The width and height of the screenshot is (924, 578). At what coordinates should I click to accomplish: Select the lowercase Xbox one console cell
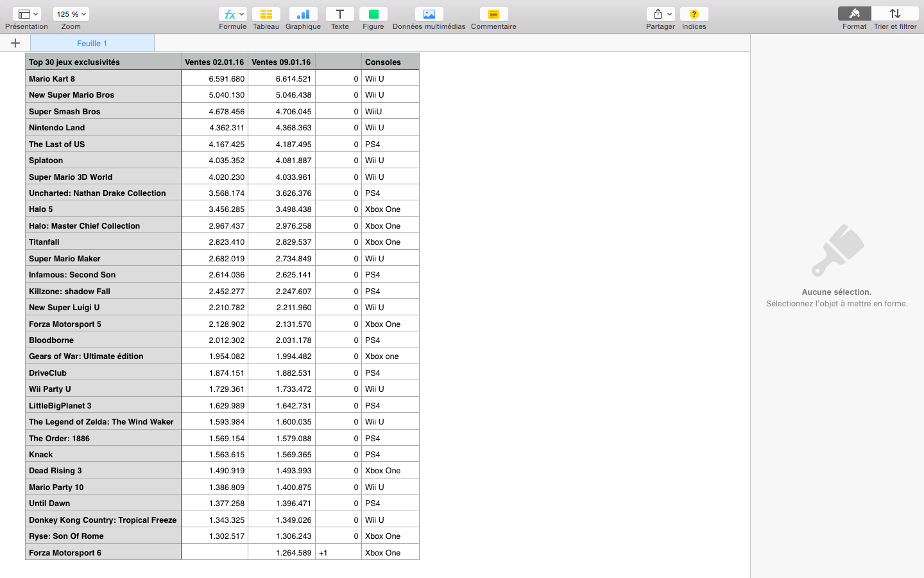(x=390, y=356)
